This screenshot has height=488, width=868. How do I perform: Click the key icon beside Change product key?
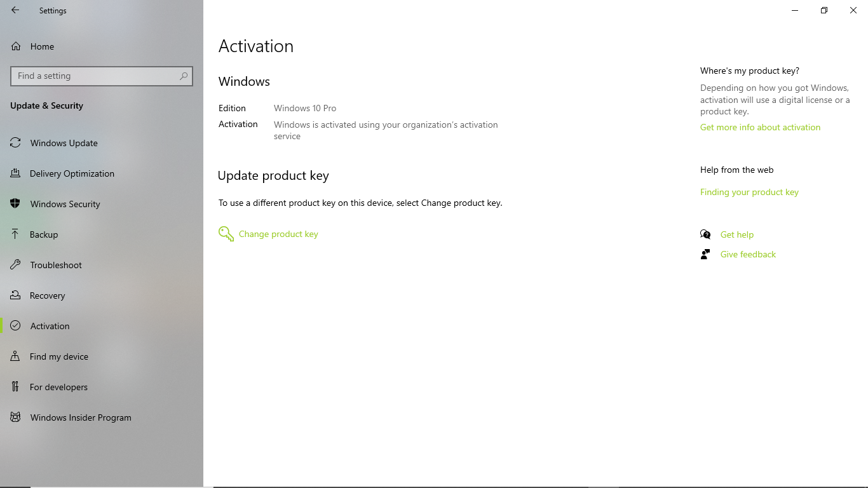[226, 234]
